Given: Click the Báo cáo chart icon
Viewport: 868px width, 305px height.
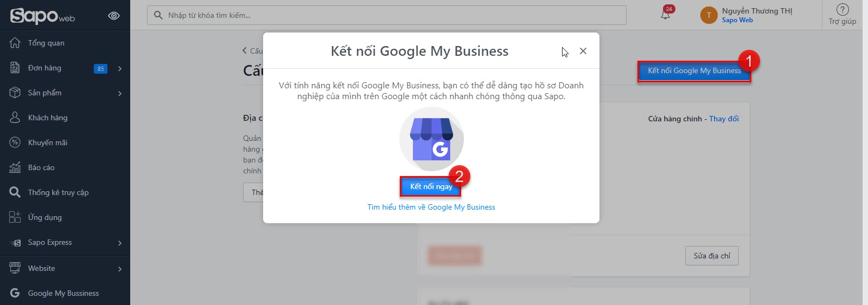Looking at the screenshot, I should click(x=15, y=167).
